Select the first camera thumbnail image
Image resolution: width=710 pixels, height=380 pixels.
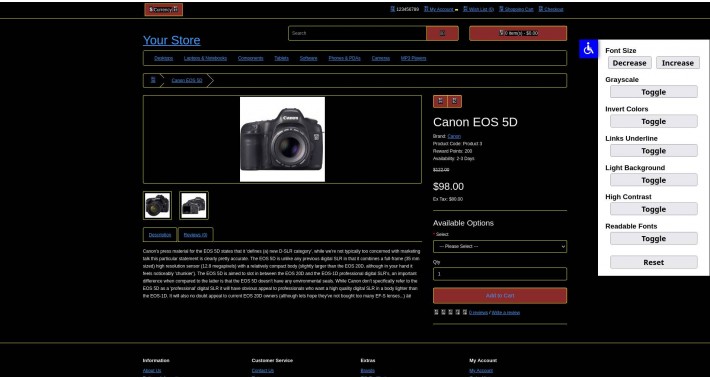[x=158, y=206]
